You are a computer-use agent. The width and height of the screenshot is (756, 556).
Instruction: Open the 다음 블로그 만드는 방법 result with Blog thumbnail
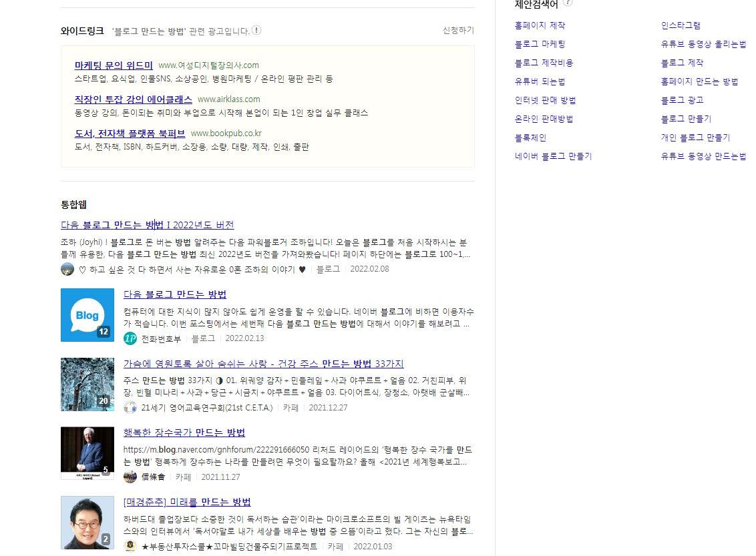point(175,294)
